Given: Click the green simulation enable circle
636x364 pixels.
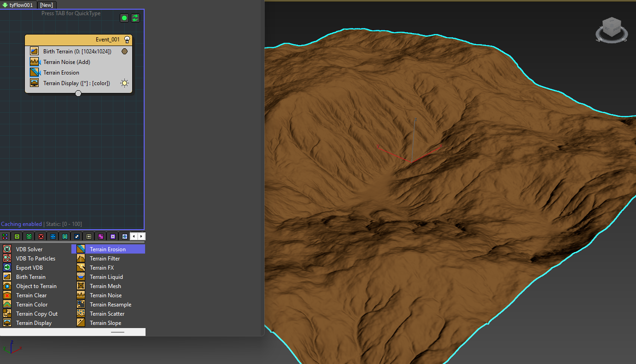Looking at the screenshot, I should [x=124, y=18].
